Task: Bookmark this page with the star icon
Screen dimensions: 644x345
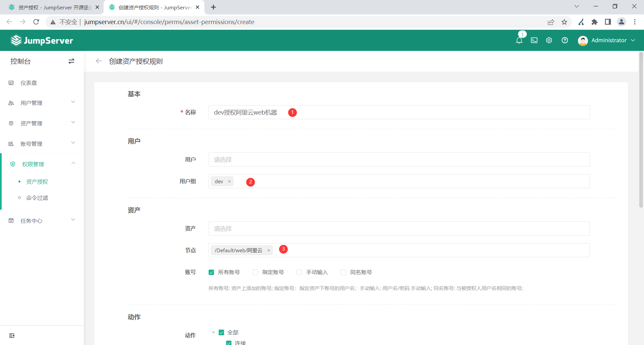Action: coord(565,22)
